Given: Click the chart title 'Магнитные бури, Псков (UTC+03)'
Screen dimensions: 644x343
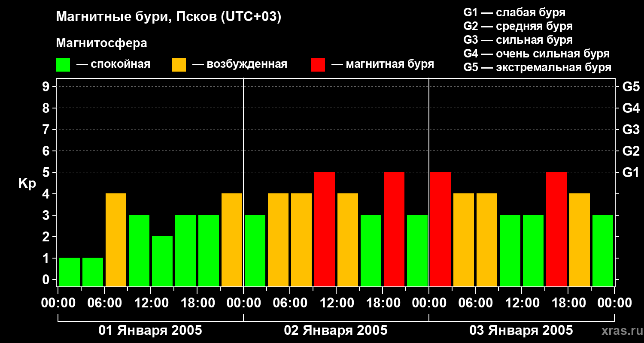Looking at the screenshot, I should point(168,17).
